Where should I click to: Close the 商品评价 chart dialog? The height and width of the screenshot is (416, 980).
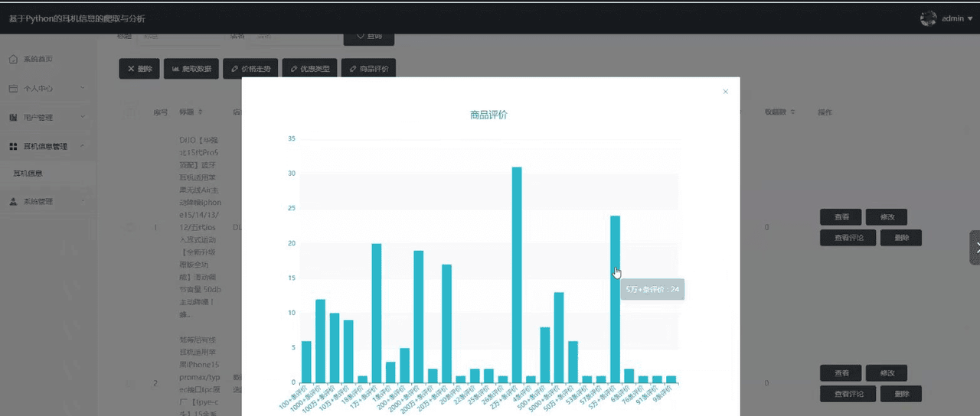(725, 92)
